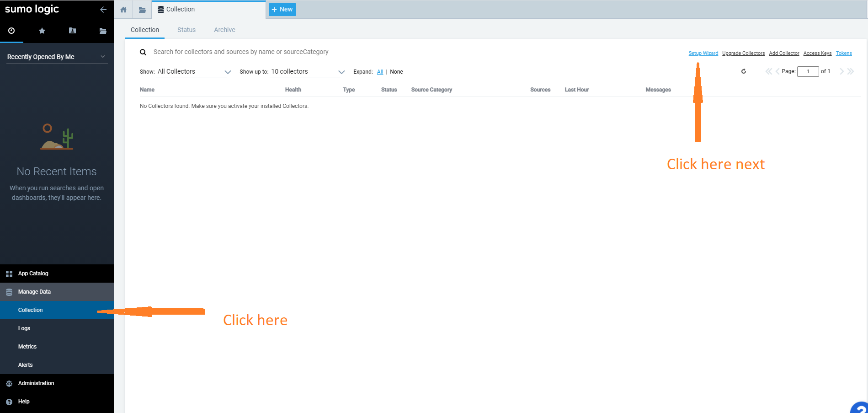The width and height of the screenshot is (868, 413).
Task: Collapse the Manage Data menu section
Action: click(x=57, y=292)
